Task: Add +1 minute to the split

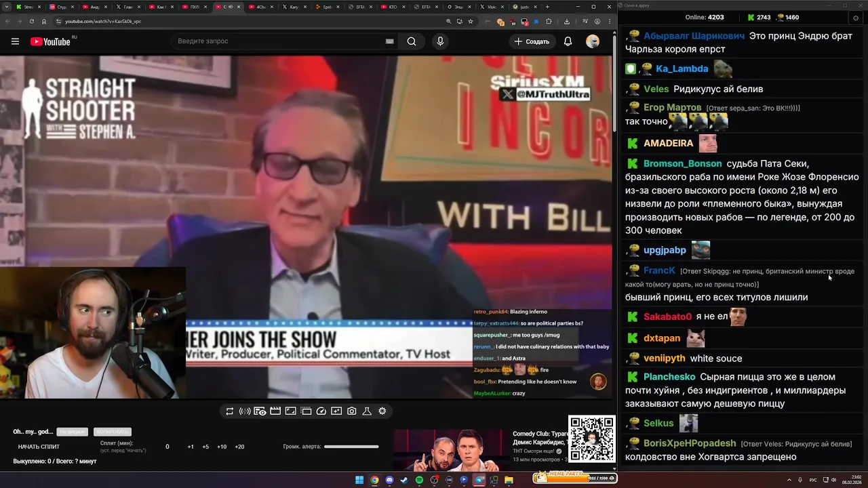Action: pyautogui.click(x=191, y=447)
